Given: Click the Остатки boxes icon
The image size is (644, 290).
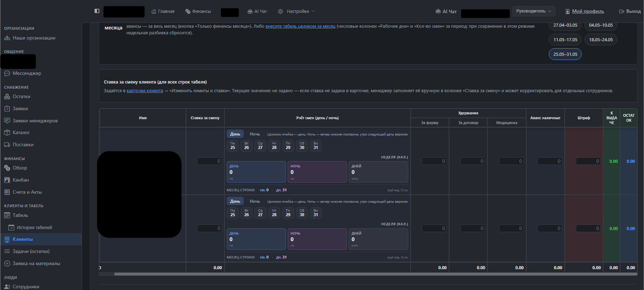Looking at the screenshot, I should 7,97.
